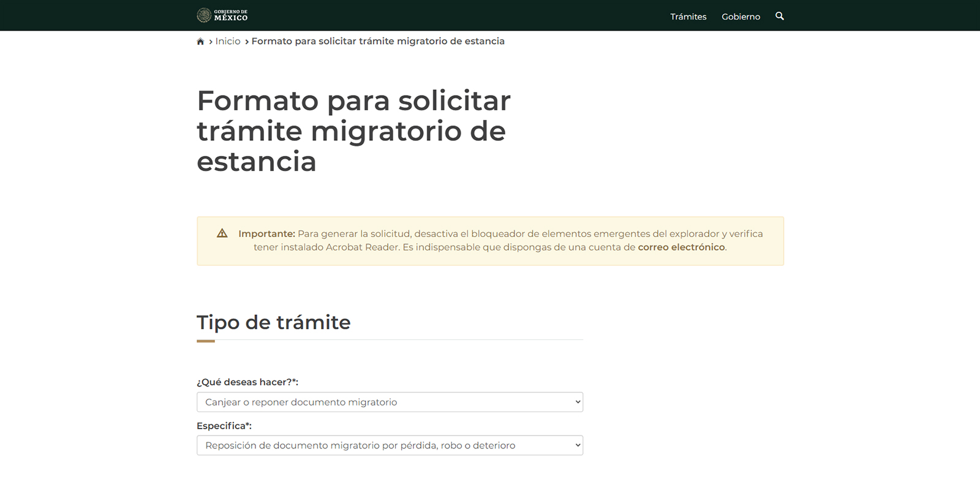Click the warning triangle icon in alert
Screen dimensions: 980x479
point(222,233)
